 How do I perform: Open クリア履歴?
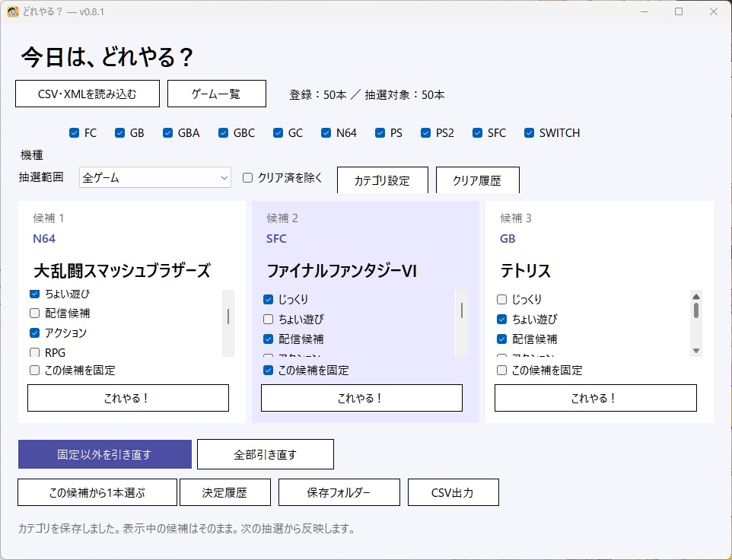pyautogui.click(x=477, y=180)
